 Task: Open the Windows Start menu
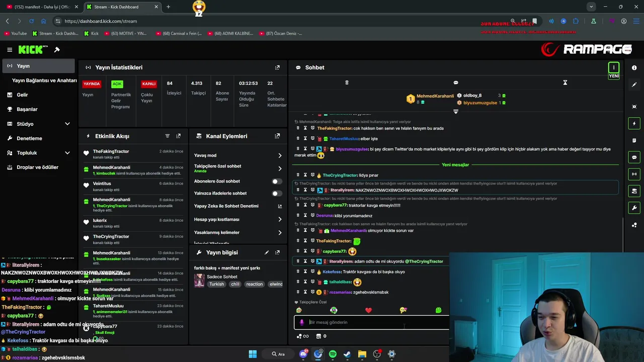pyautogui.click(x=253, y=354)
